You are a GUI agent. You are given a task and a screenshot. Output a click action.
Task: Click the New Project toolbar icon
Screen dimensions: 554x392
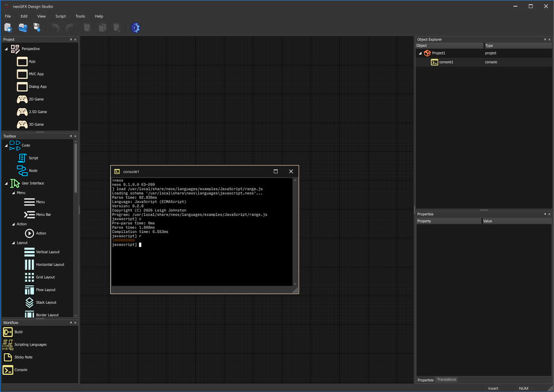pyautogui.click(x=8, y=28)
